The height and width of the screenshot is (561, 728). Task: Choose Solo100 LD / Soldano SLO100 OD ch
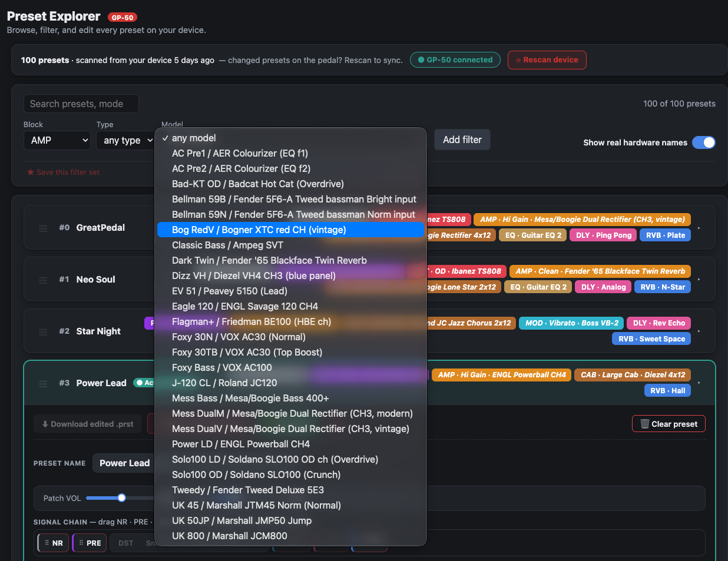tap(290, 459)
